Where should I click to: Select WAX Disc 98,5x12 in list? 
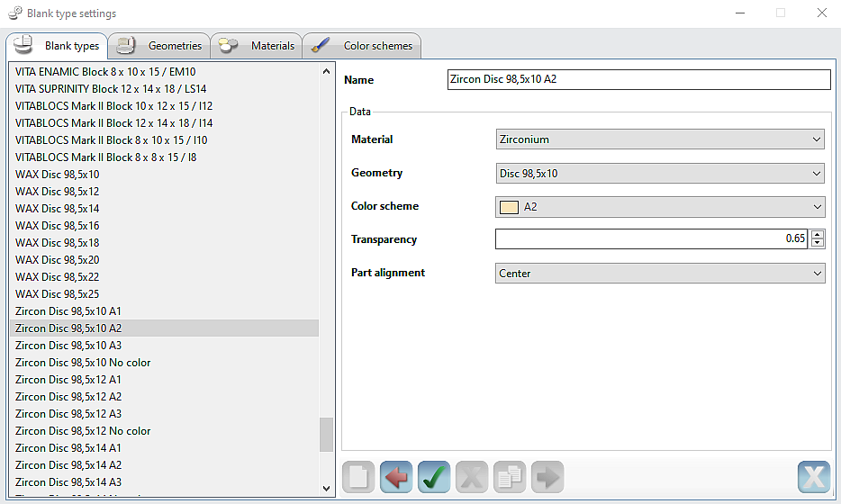click(164, 192)
